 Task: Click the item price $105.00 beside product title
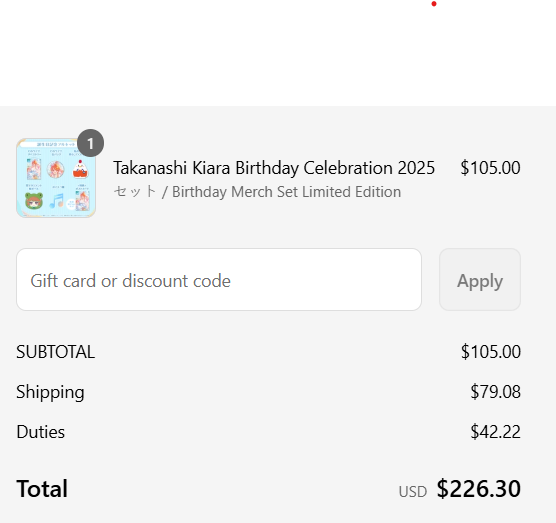pos(490,168)
